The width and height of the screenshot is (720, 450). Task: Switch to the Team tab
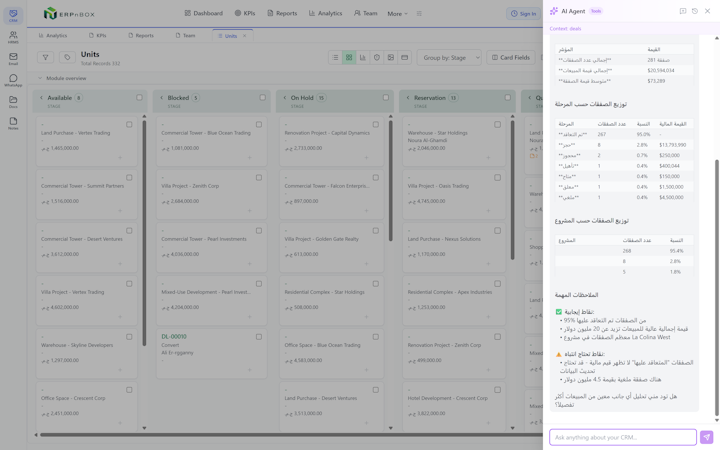click(186, 35)
